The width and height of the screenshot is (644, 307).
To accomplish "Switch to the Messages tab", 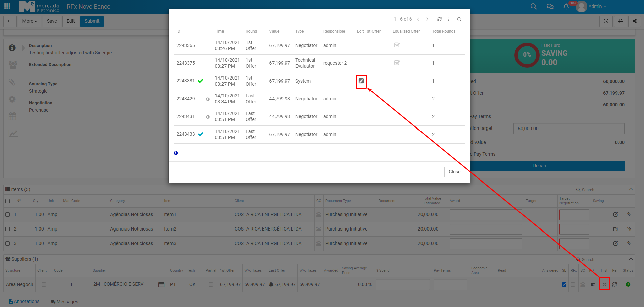I will coord(64,302).
